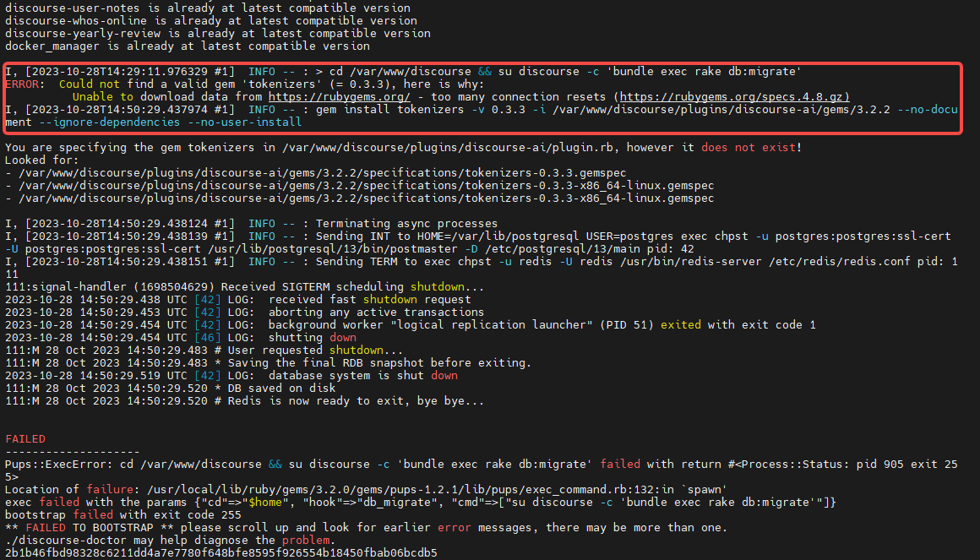The image size is (980, 560).
Task: Click the 'logical replication launcher' log line
Action: [x=410, y=325]
